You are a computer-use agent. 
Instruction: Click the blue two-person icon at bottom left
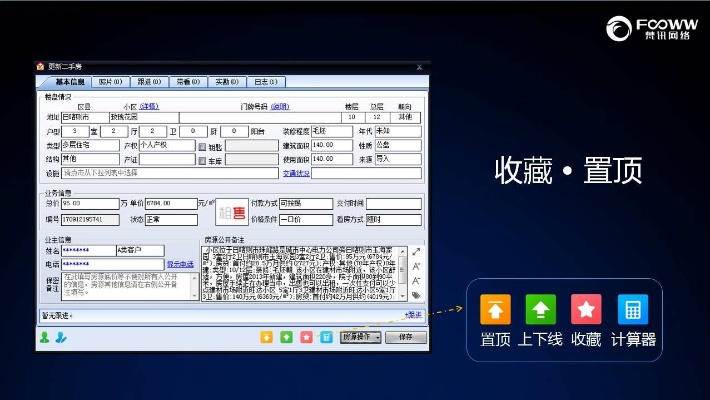pos(60,337)
